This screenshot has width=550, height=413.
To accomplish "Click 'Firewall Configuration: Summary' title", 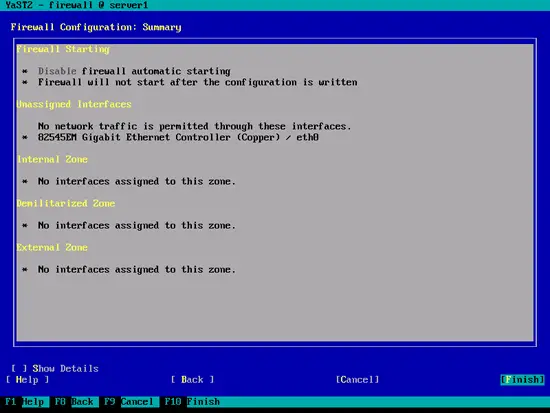I will coord(96,27).
